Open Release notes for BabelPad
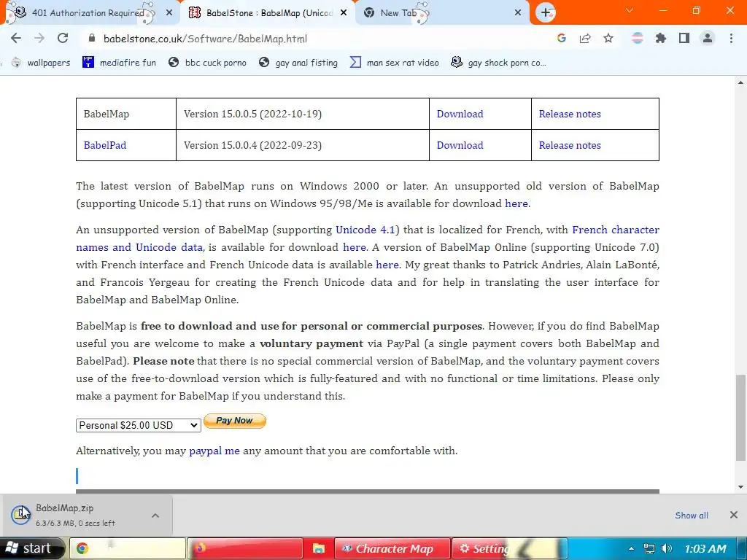Screen dimensions: 747x560 [x=570, y=145]
